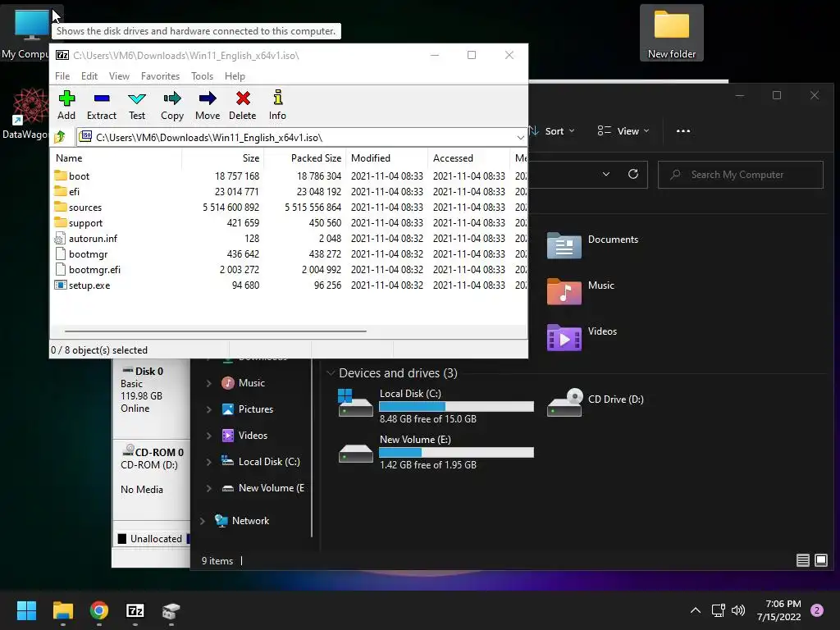Select the bootmgr.efi file
The width and height of the screenshot is (840, 630).
94,269
